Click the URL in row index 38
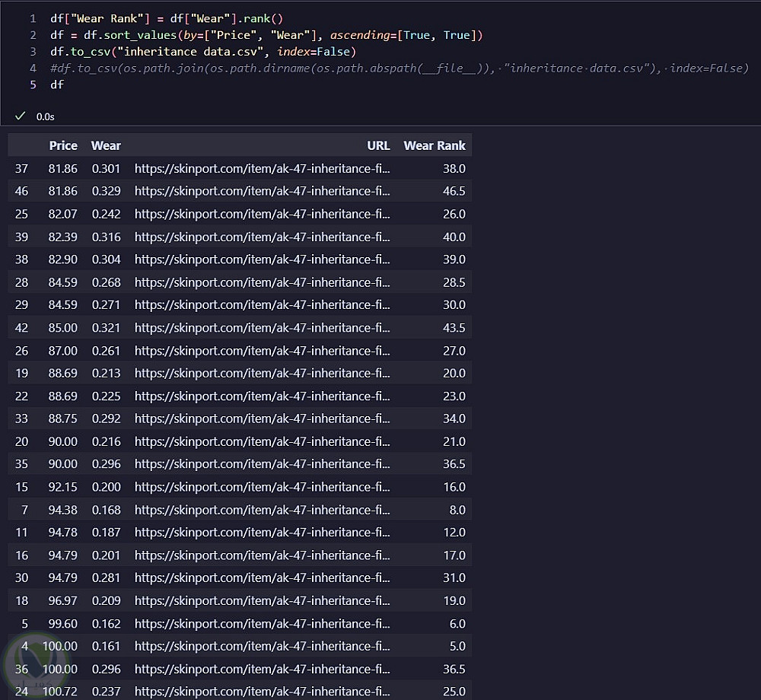The image size is (761, 700). click(262, 259)
